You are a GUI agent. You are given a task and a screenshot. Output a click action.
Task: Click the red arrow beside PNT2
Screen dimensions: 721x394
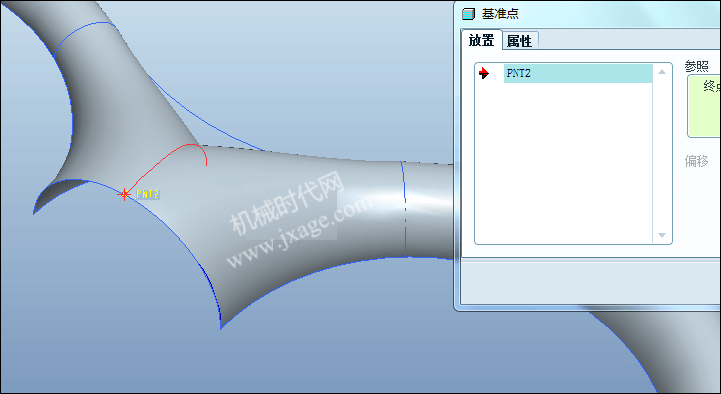pos(484,73)
